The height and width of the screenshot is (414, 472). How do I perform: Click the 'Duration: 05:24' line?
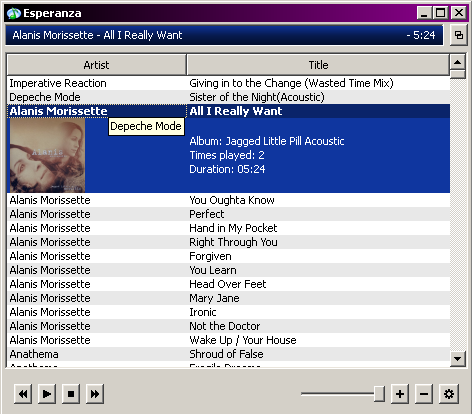tap(227, 169)
